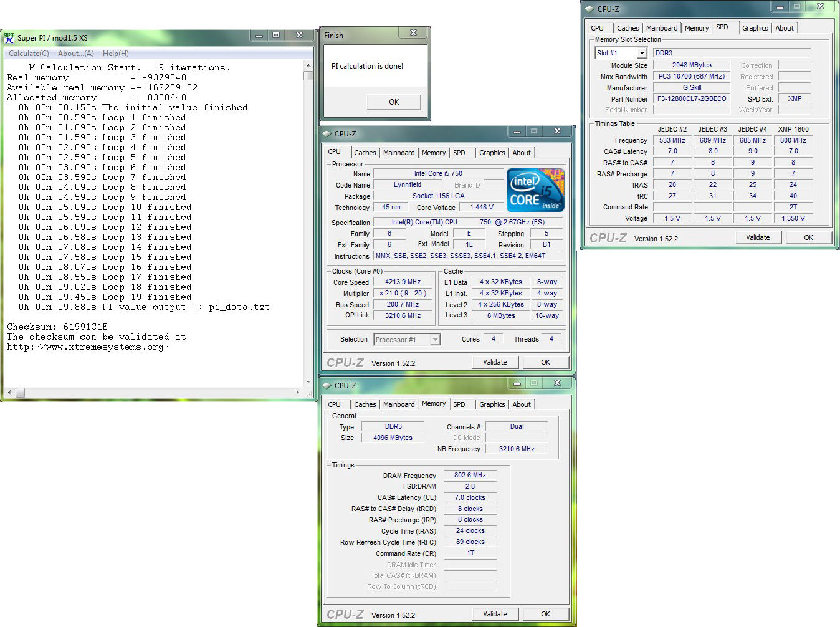Click the DRAM Frequency value 802.6 MHz

(x=470, y=475)
